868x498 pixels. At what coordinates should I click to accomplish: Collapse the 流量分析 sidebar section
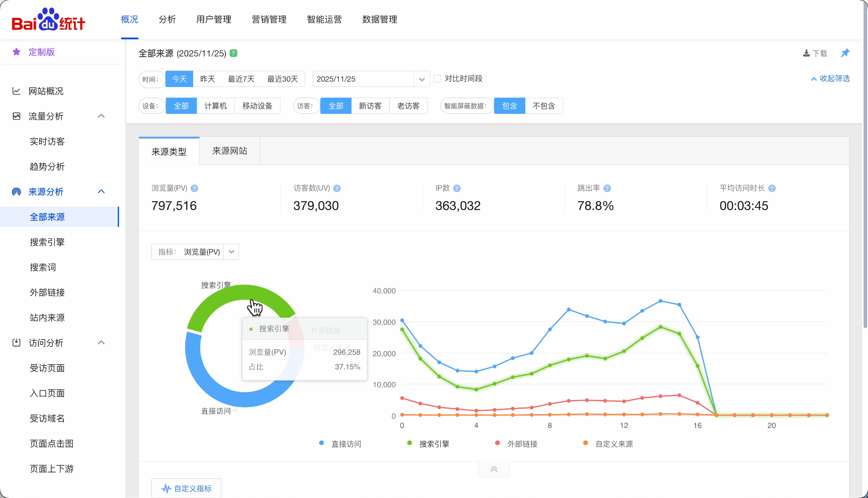(x=101, y=116)
